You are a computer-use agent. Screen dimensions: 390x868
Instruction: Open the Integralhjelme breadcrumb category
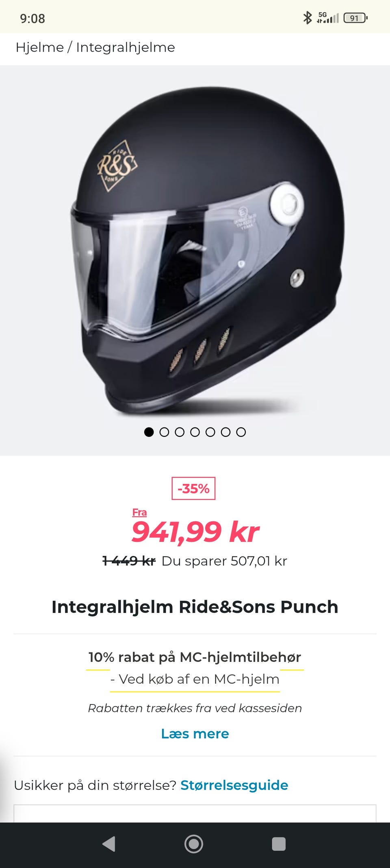tap(126, 47)
